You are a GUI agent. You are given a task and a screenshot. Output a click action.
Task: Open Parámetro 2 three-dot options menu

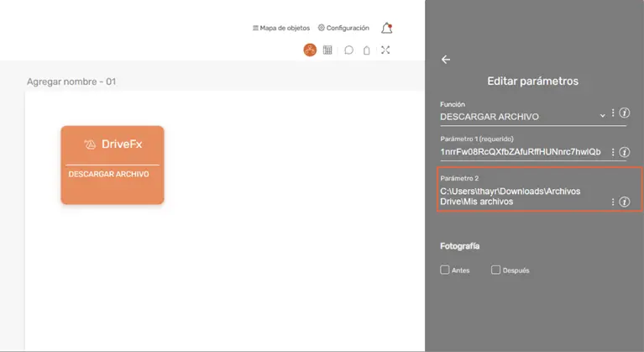click(x=613, y=202)
